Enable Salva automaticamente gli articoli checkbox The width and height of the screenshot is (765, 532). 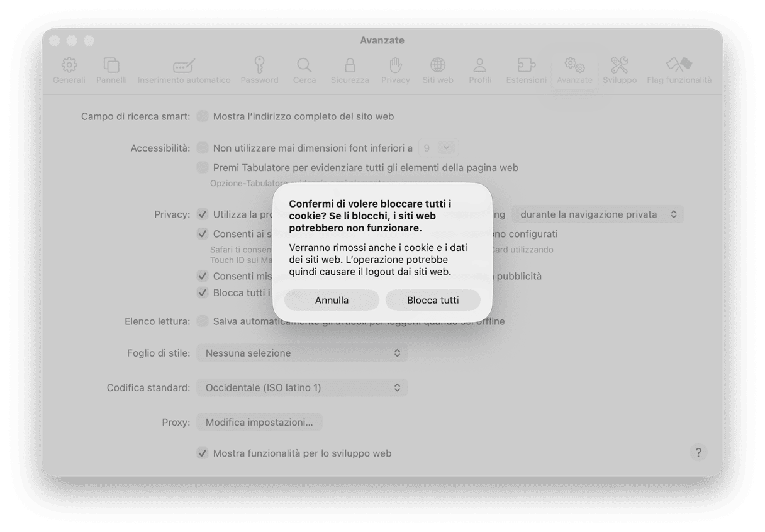coord(203,321)
